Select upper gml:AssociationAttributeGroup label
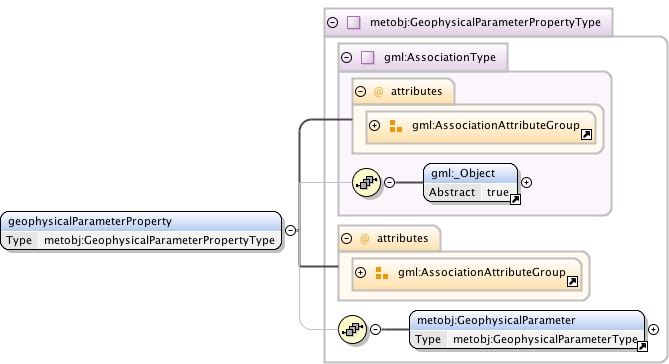This screenshot has height=364, width=669. point(496,125)
